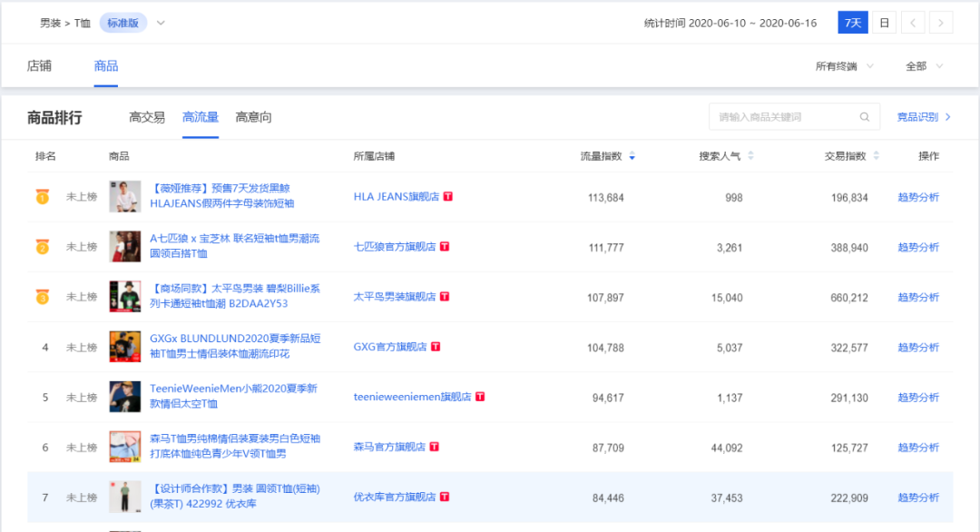Image resolution: width=980 pixels, height=532 pixels.
Task: Select the 高交易 ranking tab
Action: [x=147, y=117]
